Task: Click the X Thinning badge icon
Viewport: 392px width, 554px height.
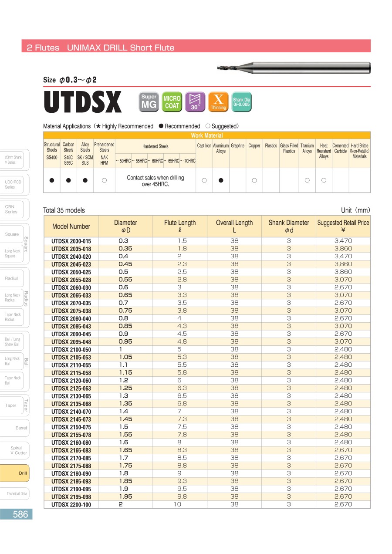Action: click(218, 102)
